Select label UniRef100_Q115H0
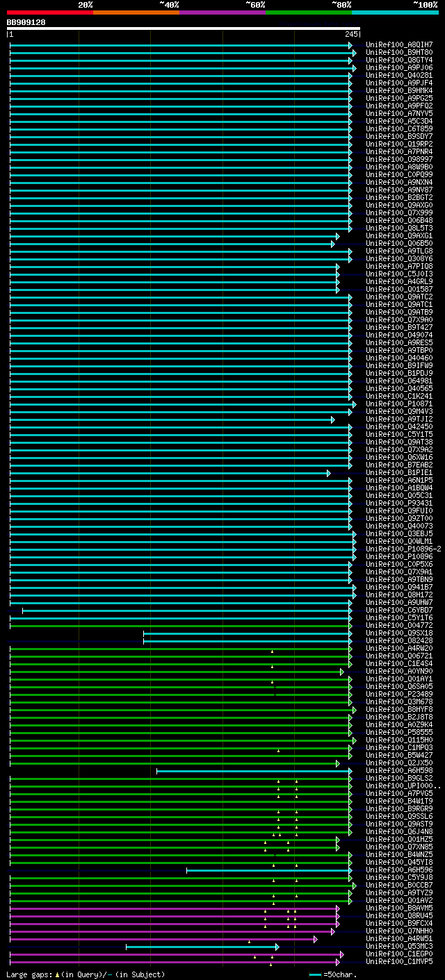Screen dimensions: 445x980 (x=399, y=740)
